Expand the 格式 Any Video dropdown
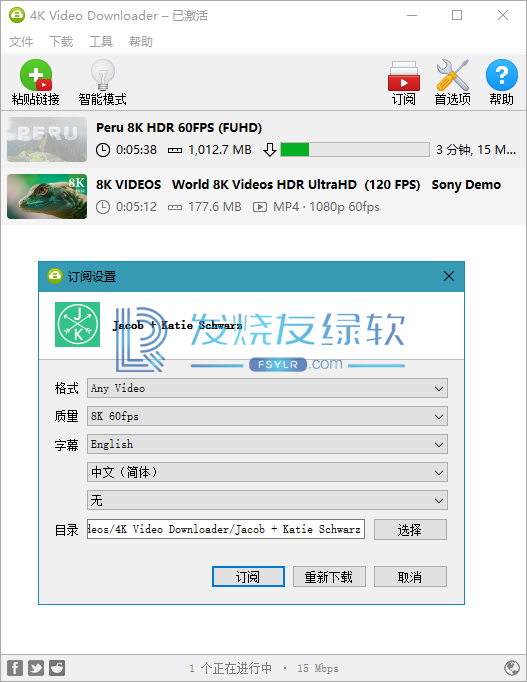Screen dimensions: 527x682 [x=267, y=388]
